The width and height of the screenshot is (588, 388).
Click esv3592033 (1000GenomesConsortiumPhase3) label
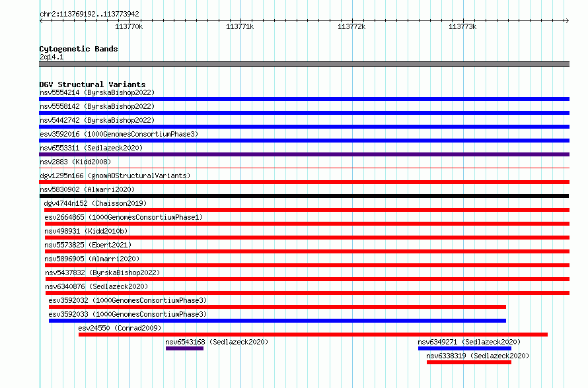point(128,314)
